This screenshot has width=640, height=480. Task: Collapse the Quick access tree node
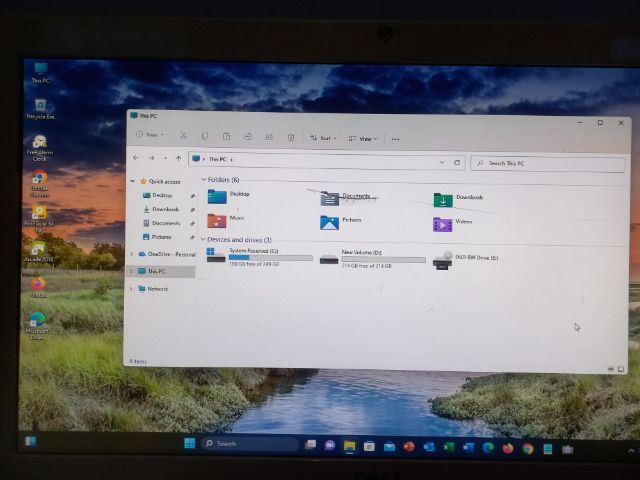click(133, 180)
